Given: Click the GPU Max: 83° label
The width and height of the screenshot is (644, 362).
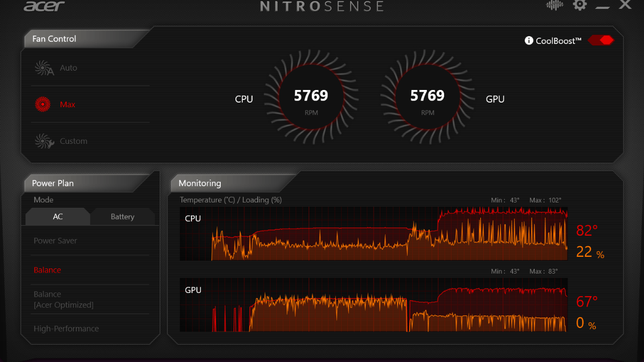Looking at the screenshot, I should (x=544, y=271).
